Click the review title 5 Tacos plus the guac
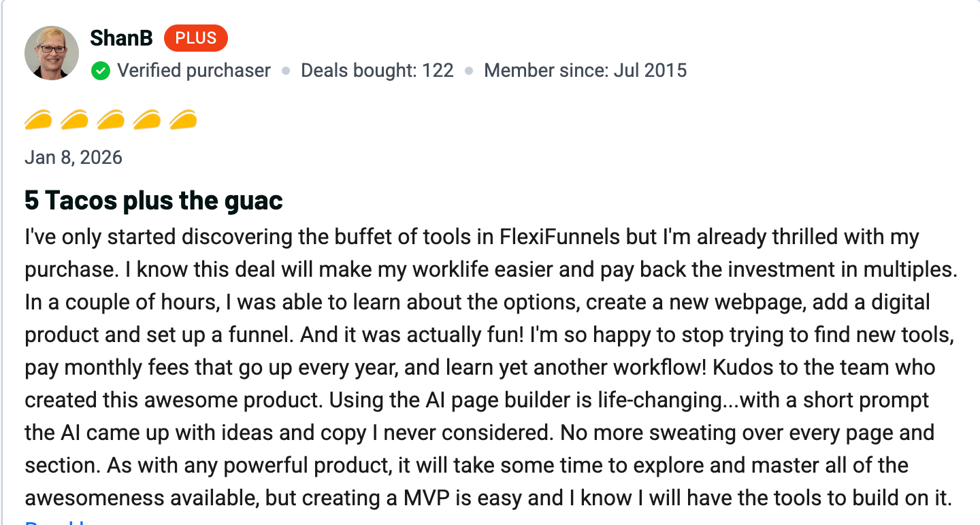 coord(154,201)
